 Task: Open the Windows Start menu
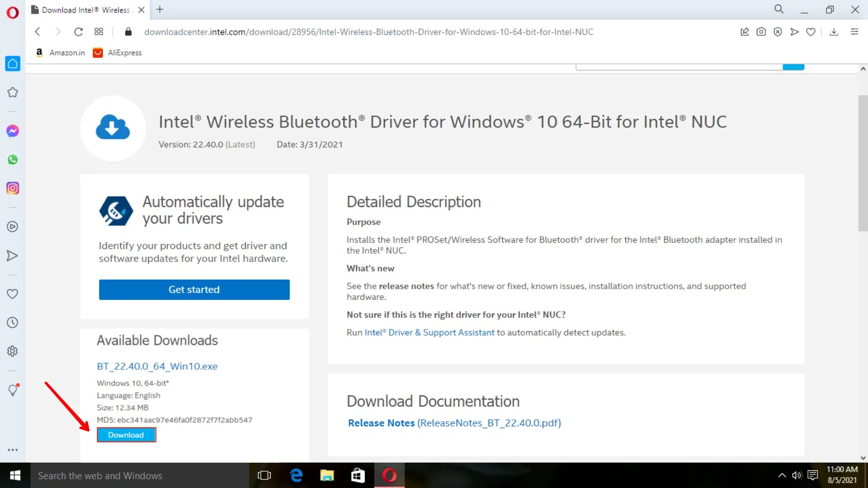click(15, 475)
